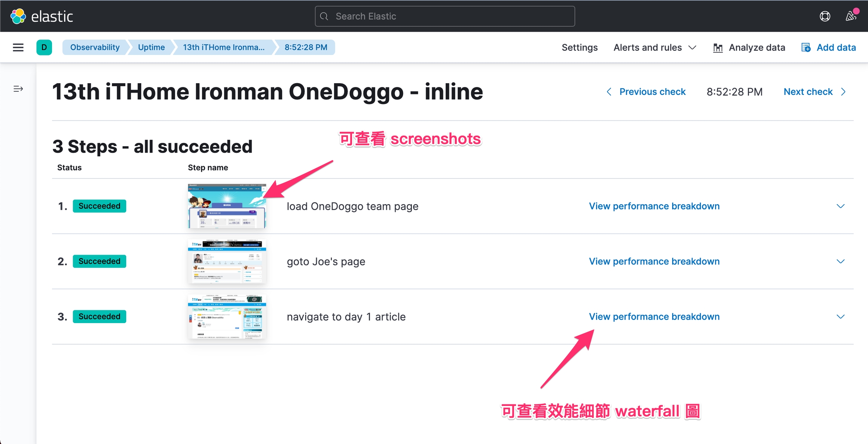Click the Analyze data chart icon

click(718, 48)
